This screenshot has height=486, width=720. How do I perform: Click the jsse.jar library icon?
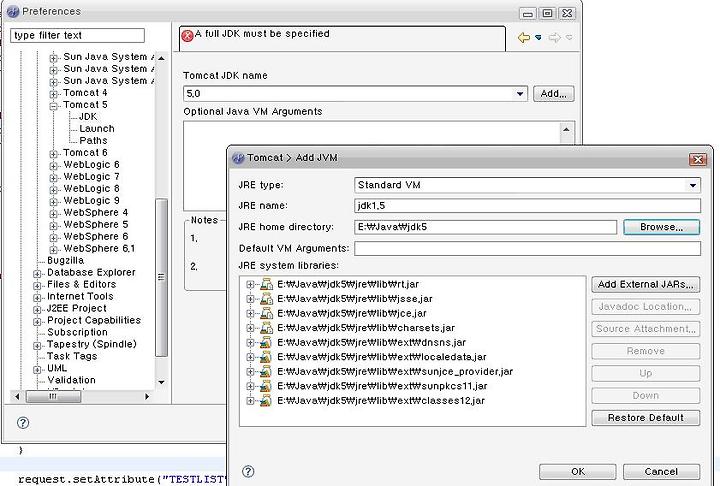tap(266, 299)
